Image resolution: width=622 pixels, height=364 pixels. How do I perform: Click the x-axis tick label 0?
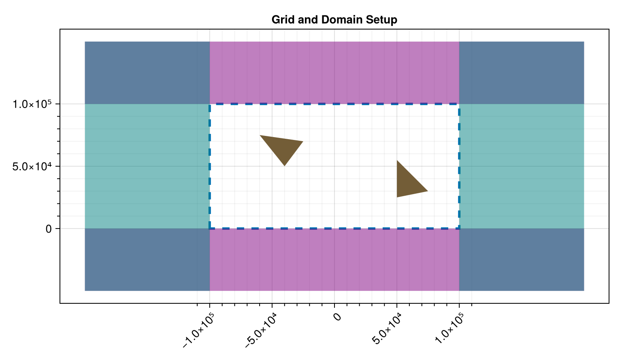pos(337,317)
